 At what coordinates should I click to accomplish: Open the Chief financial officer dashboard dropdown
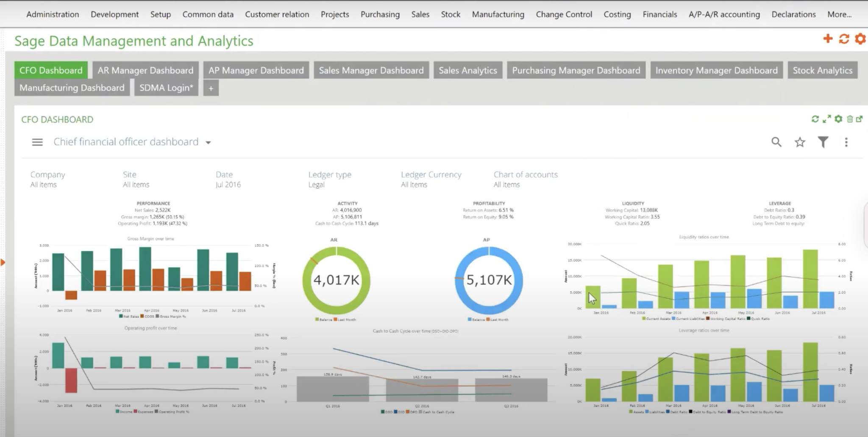click(208, 142)
